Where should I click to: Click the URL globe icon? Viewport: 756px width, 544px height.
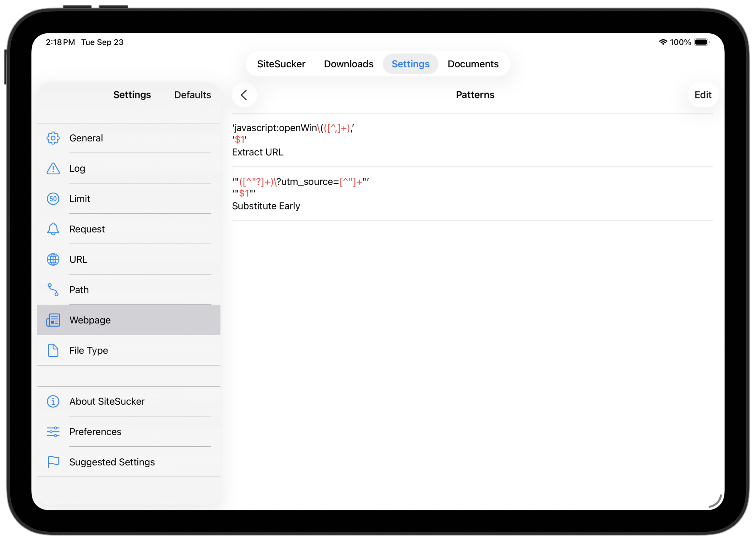(x=53, y=259)
